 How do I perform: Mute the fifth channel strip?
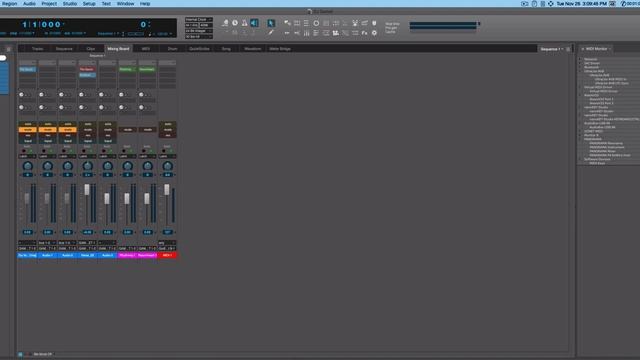pyautogui.click(x=107, y=130)
